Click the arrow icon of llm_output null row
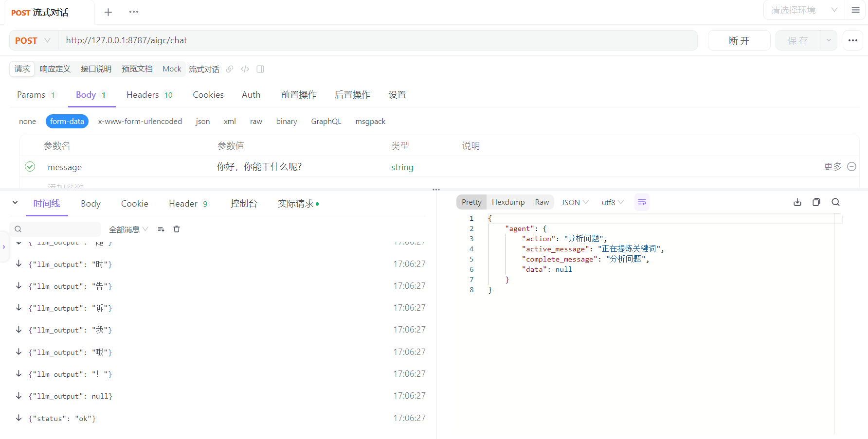Image resolution: width=868 pixels, height=439 pixels. 18,396
